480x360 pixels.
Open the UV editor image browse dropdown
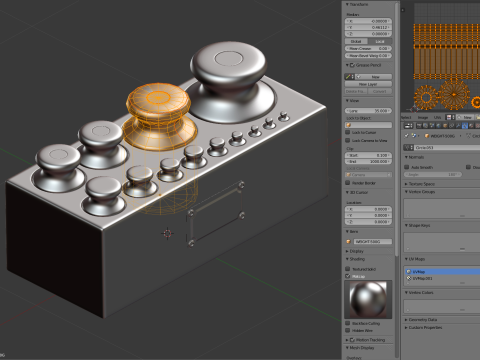pos(450,117)
